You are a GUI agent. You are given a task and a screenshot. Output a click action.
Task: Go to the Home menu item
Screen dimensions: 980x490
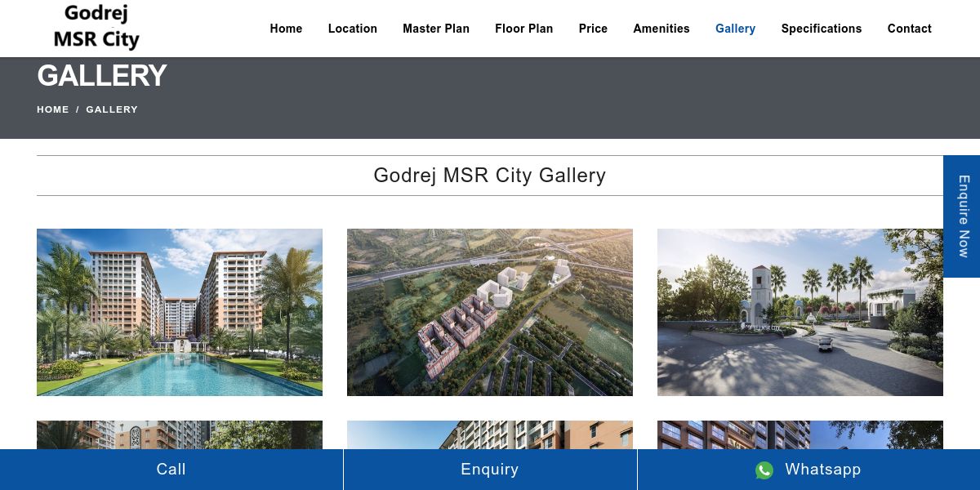pos(286,29)
